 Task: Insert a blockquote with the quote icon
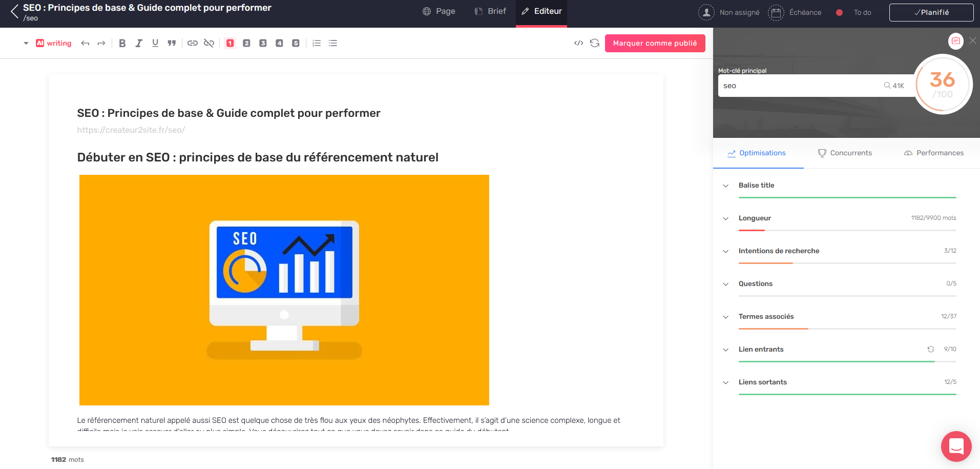[x=172, y=44]
